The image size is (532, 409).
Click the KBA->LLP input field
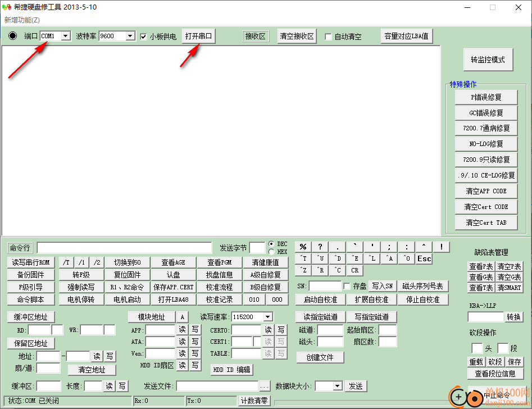486,317
